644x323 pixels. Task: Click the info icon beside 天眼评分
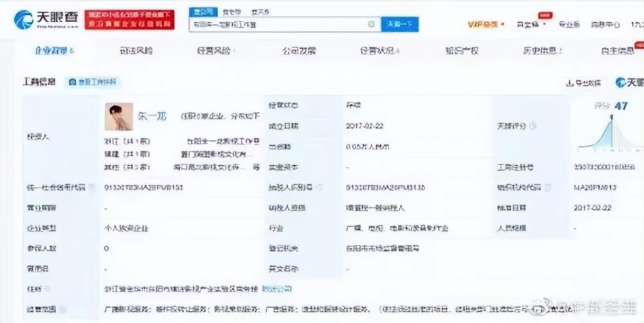533,126
